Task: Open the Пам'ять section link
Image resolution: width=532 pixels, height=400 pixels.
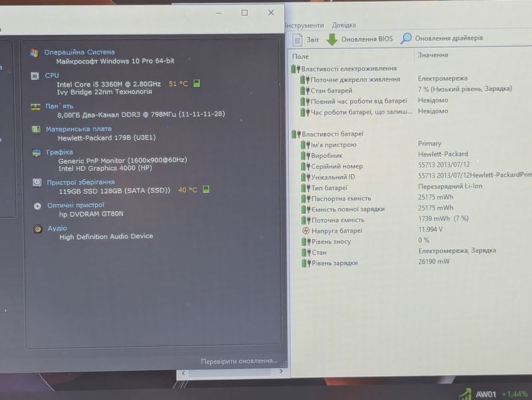Action: [59, 106]
